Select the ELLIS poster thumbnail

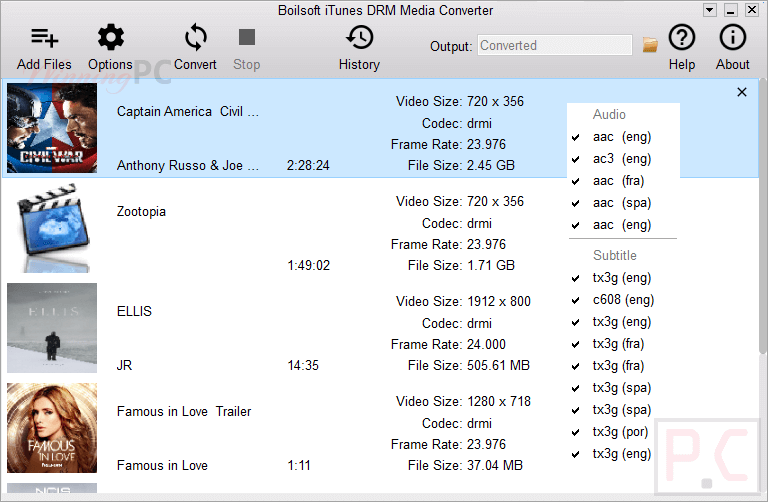52,328
